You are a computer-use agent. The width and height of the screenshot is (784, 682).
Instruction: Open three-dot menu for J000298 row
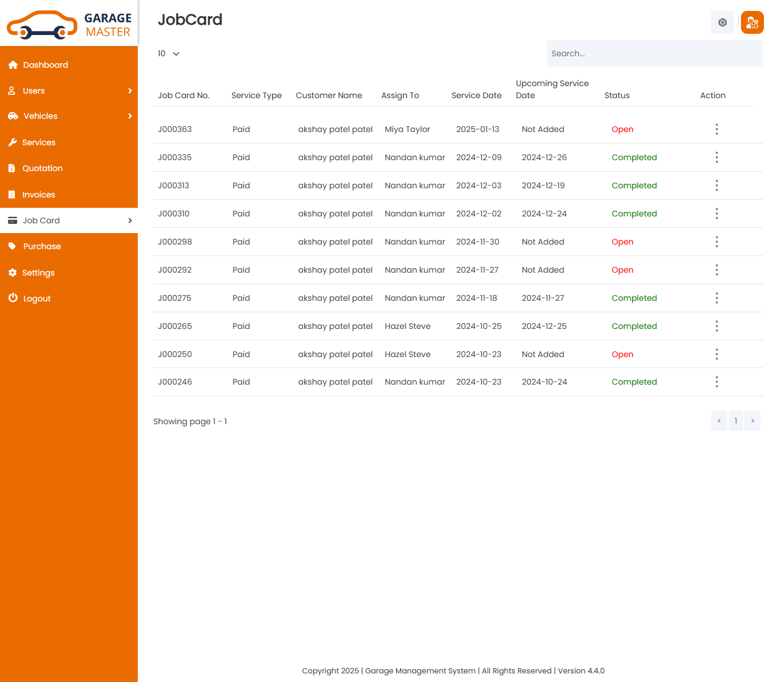click(x=716, y=242)
